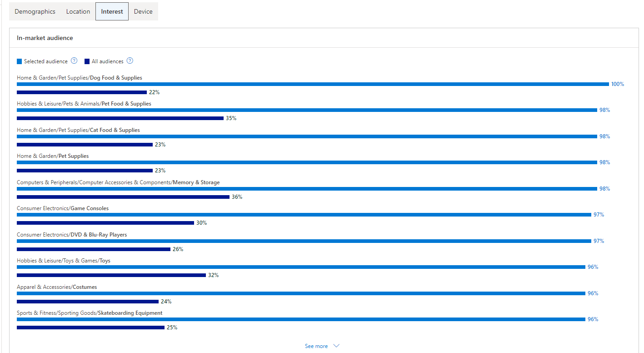Click the See more chevron icon

click(335, 346)
